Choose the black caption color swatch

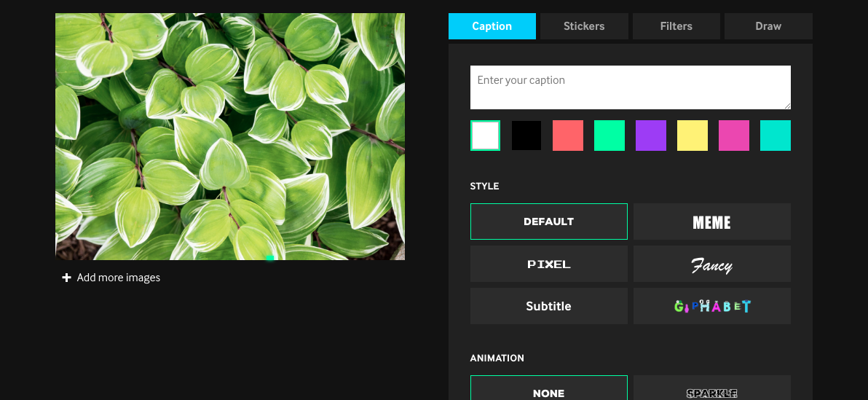526,136
